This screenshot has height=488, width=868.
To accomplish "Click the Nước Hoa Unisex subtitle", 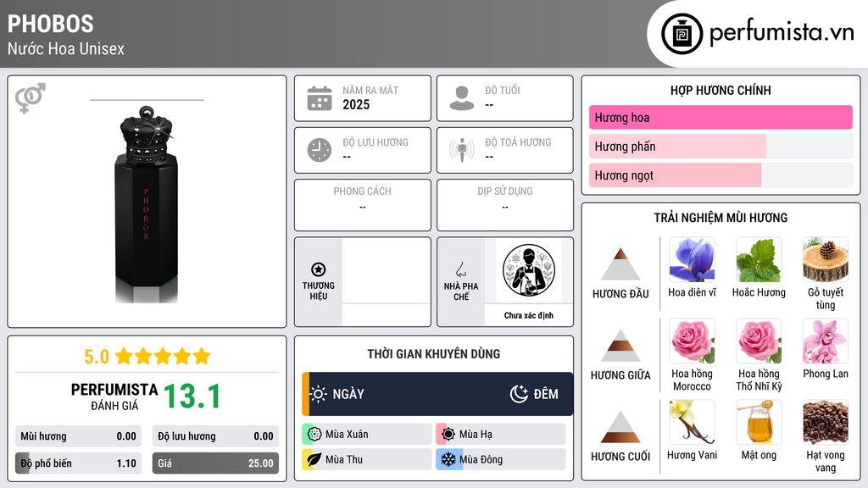I will tap(66, 48).
